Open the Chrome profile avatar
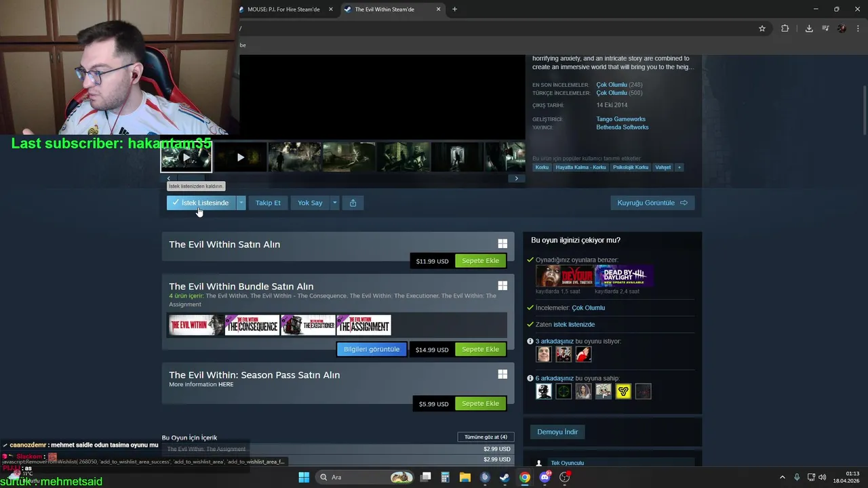868x488 pixels. pyautogui.click(x=842, y=28)
